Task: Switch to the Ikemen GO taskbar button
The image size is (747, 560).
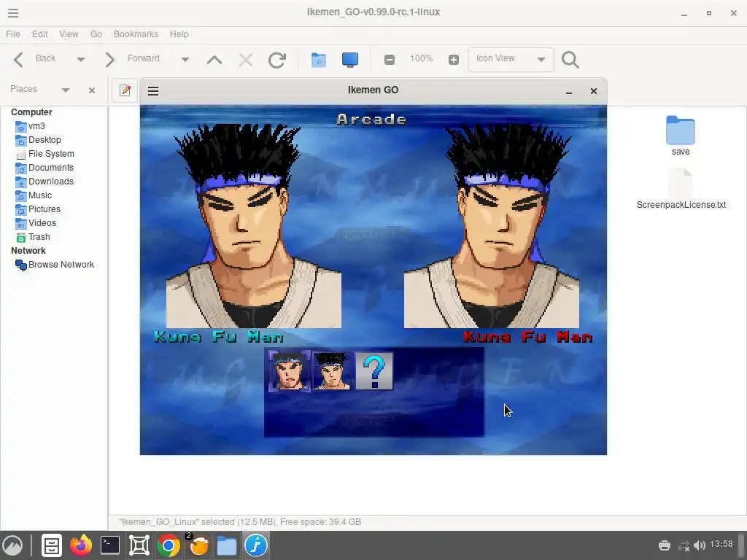Action: pyautogui.click(x=256, y=545)
